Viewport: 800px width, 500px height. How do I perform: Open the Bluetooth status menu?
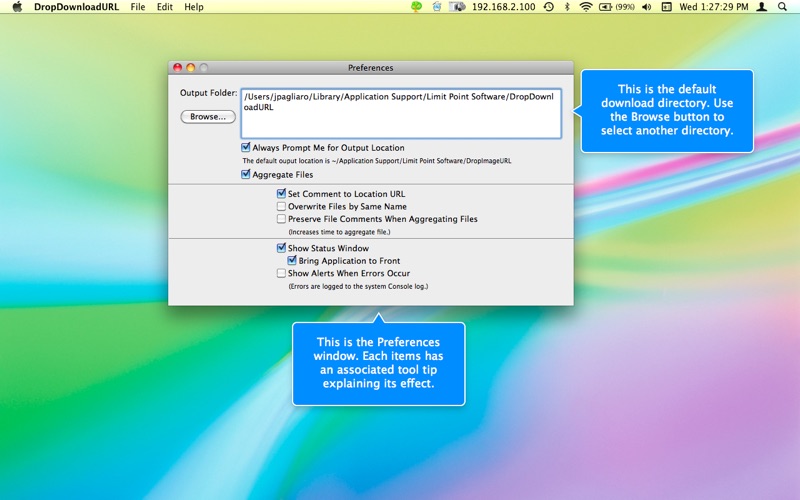click(x=567, y=7)
